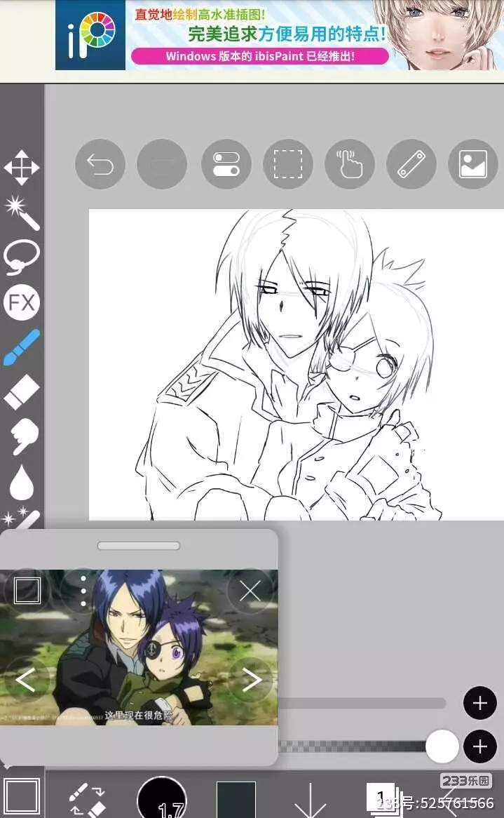Click the ibisPaint logo in ad
Screen dimensions: 504x818
[x=90, y=35]
